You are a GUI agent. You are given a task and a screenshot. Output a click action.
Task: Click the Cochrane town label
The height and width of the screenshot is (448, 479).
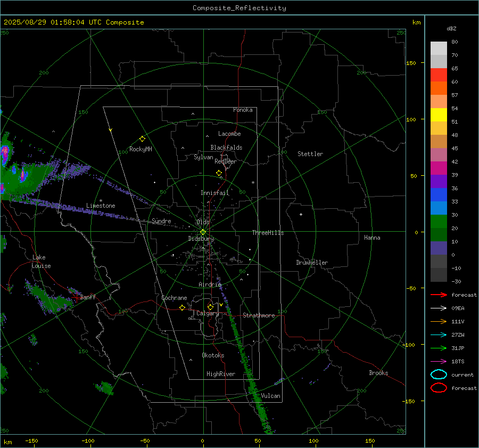[174, 298]
